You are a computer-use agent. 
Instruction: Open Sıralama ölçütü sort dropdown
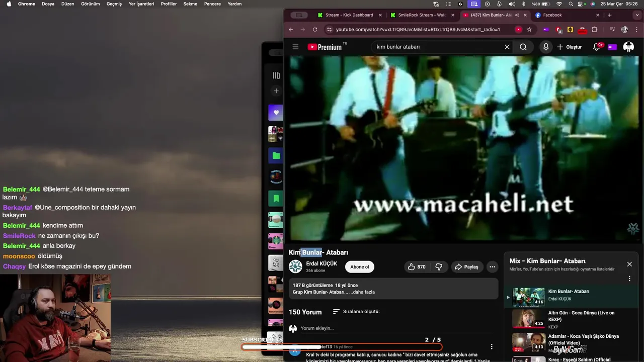click(x=356, y=312)
